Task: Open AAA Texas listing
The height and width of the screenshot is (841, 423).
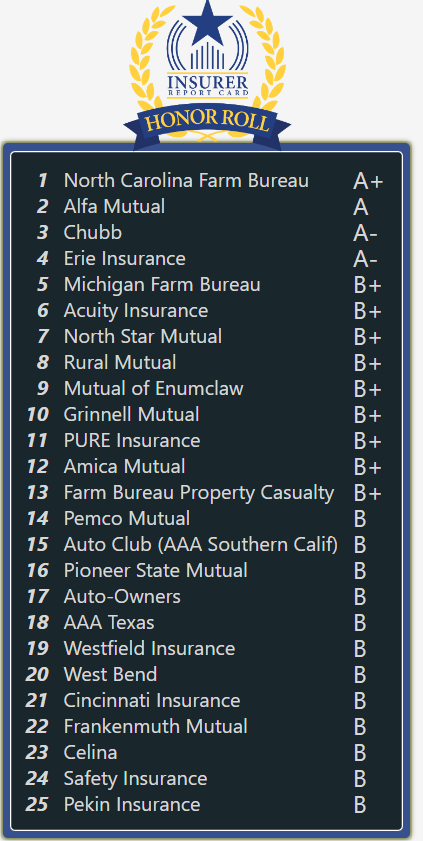Action: [109, 623]
